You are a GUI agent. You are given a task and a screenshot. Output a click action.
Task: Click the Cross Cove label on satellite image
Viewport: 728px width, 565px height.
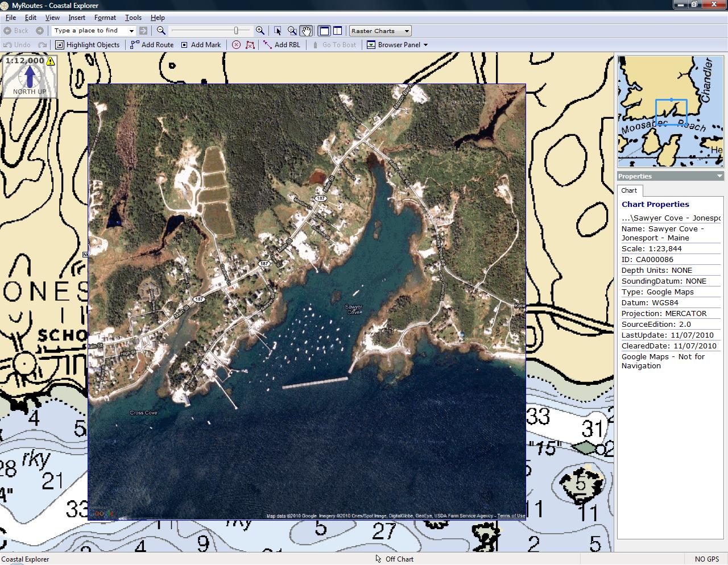coord(143,413)
